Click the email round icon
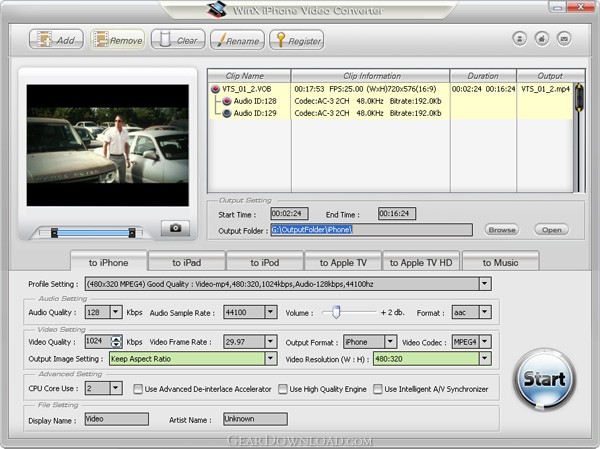This screenshot has height=449, width=600. (564, 39)
